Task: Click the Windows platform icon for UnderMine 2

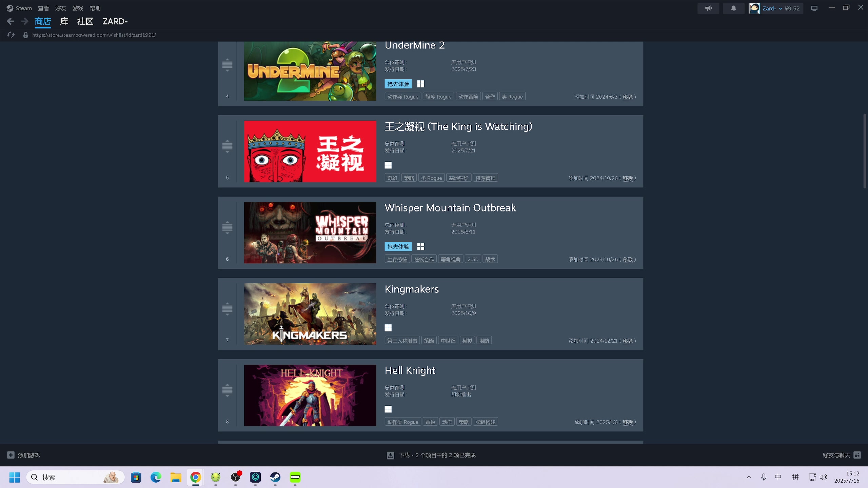Action: 420,84
